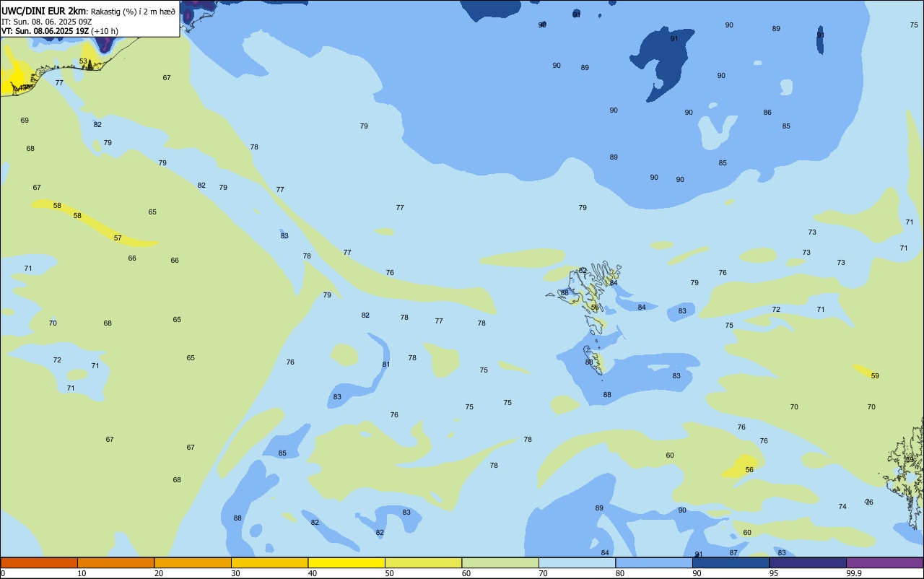Viewport: 924px width, 579px height.
Task: Choose the 30–40 golden legend swatch
Action: click(x=269, y=562)
